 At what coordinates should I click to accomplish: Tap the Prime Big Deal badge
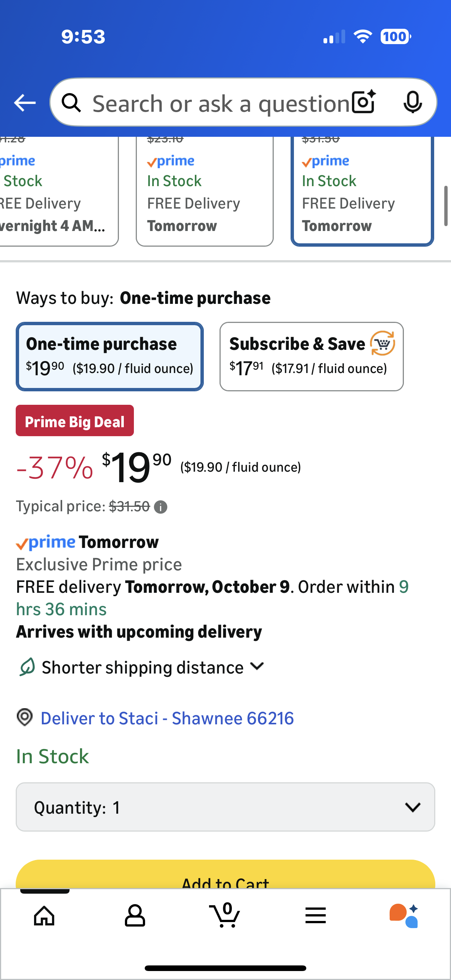click(74, 421)
